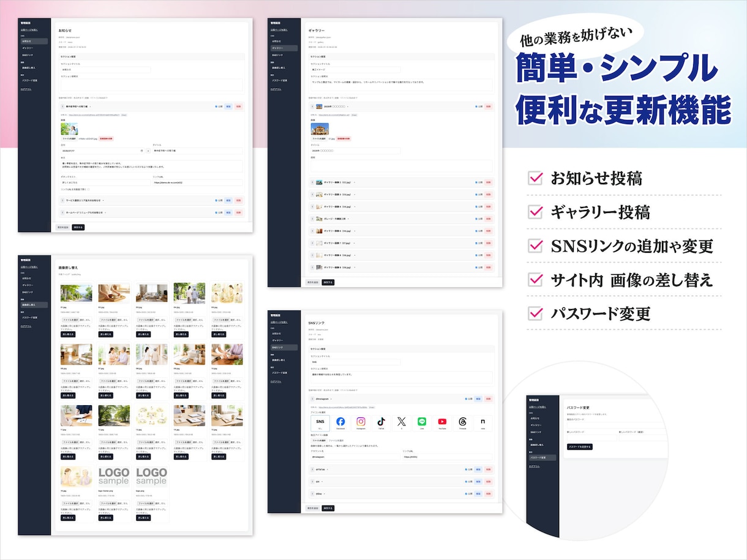Viewport: 747px width, 560px height.
Task: Choose the X icon in SNS link panel
Action: (401, 424)
